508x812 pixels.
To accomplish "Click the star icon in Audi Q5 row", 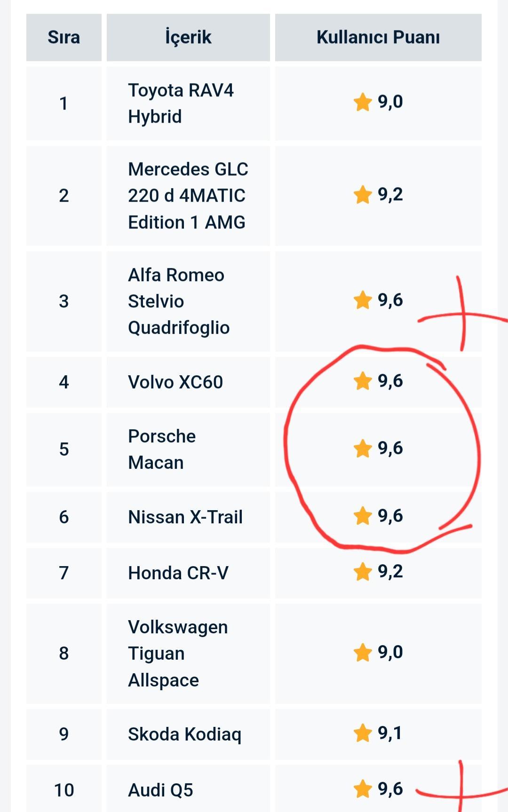I will [363, 789].
